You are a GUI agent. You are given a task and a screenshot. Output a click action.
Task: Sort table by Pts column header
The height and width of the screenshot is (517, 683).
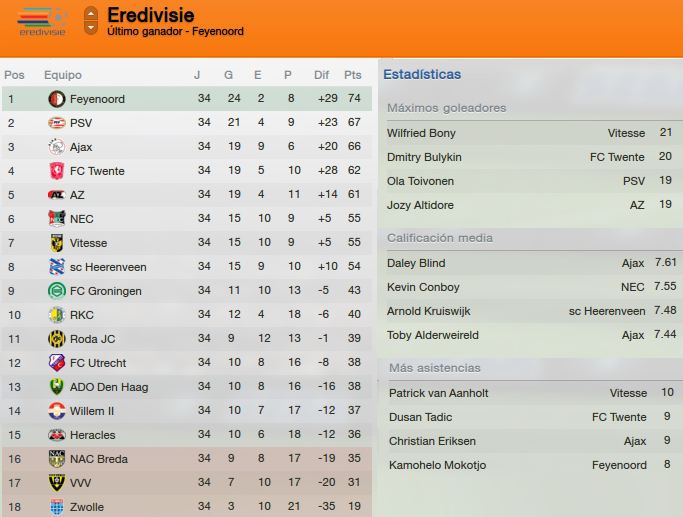tap(352, 75)
